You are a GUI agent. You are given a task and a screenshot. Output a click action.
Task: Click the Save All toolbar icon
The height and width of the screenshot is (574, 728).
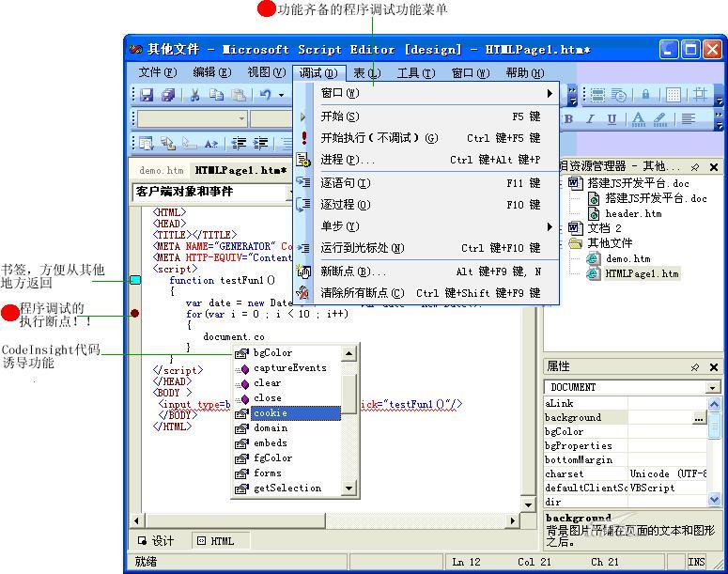tap(168, 95)
